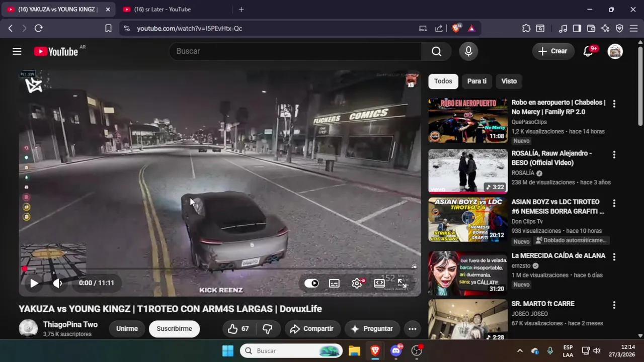
Task: Go back in browser history
Action: pos(10,29)
